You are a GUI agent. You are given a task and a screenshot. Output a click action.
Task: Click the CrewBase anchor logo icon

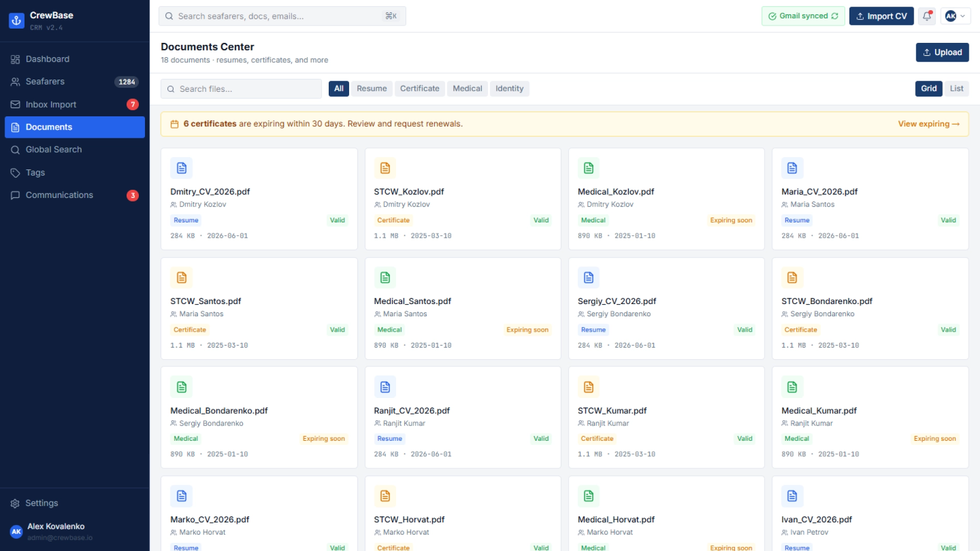point(16,20)
